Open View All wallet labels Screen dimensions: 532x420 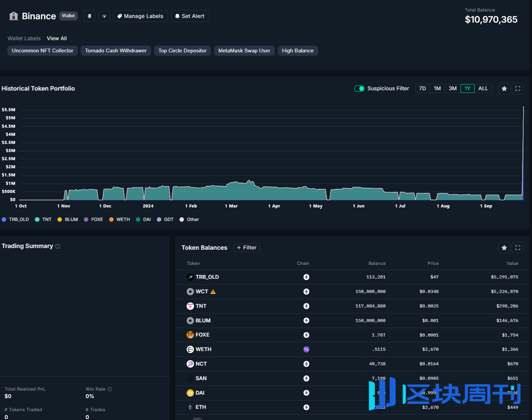57,38
